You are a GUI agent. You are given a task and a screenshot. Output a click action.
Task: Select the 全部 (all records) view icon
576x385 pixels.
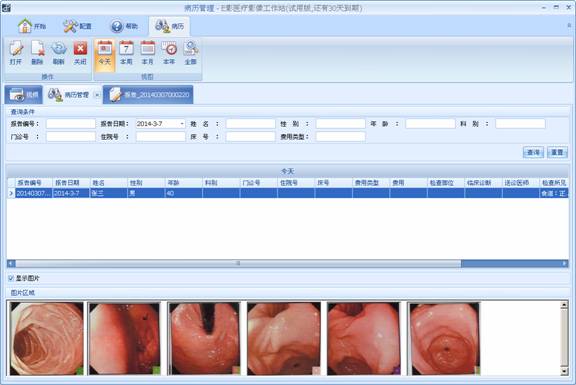tap(191, 53)
